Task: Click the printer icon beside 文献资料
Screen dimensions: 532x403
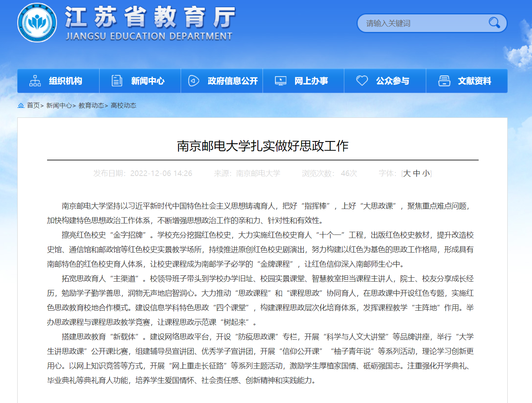Action: 444,81
